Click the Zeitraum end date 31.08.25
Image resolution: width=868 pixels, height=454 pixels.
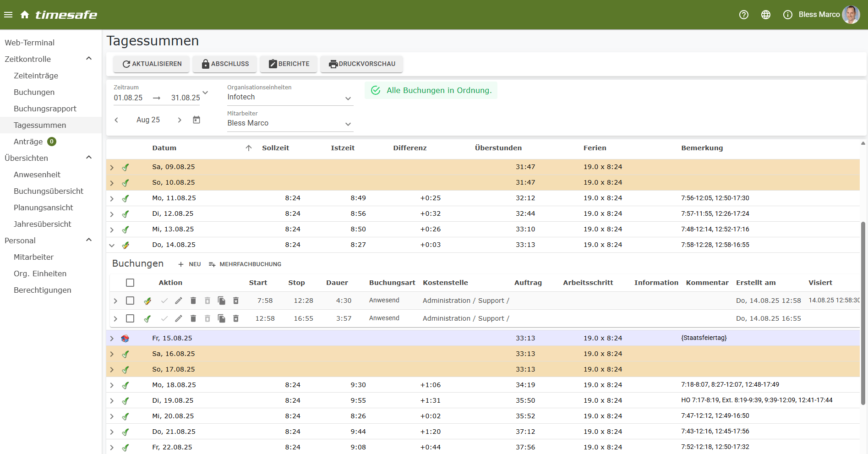point(186,98)
